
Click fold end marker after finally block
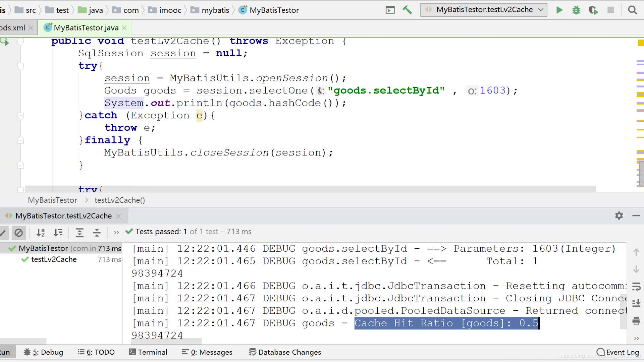pos(21,165)
